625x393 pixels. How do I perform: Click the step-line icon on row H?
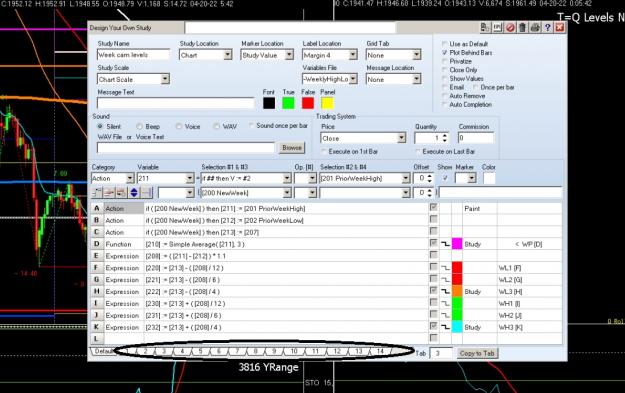pyautogui.click(x=445, y=292)
